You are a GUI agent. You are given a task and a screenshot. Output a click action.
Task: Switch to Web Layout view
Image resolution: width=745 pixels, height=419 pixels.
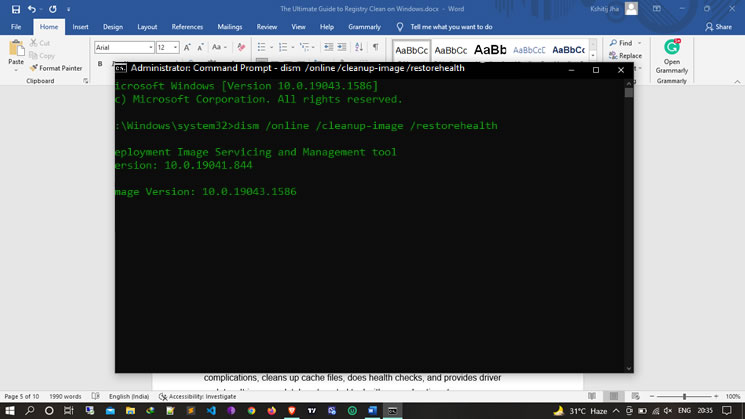coord(636,396)
